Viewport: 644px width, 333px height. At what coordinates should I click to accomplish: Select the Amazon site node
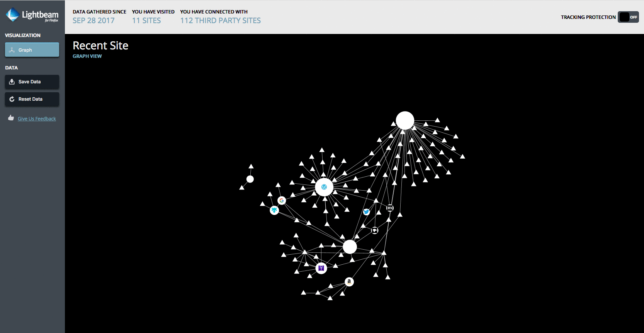pyautogui.click(x=349, y=282)
